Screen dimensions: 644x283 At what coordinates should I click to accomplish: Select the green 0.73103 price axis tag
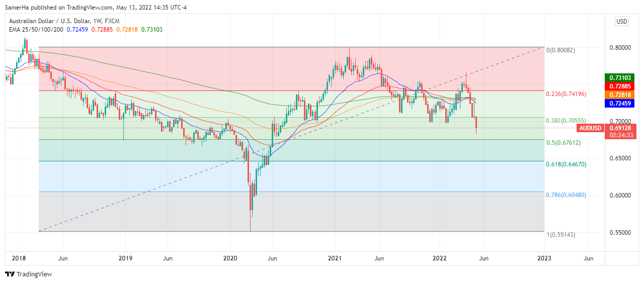(620, 77)
